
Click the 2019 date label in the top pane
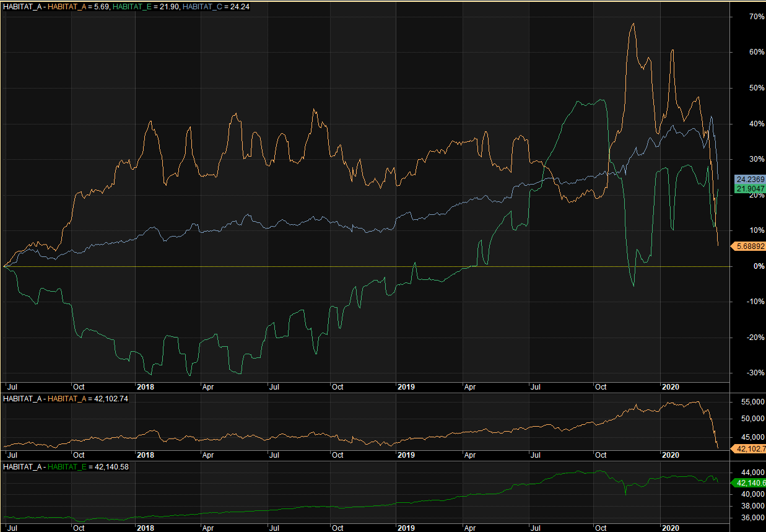(x=406, y=386)
